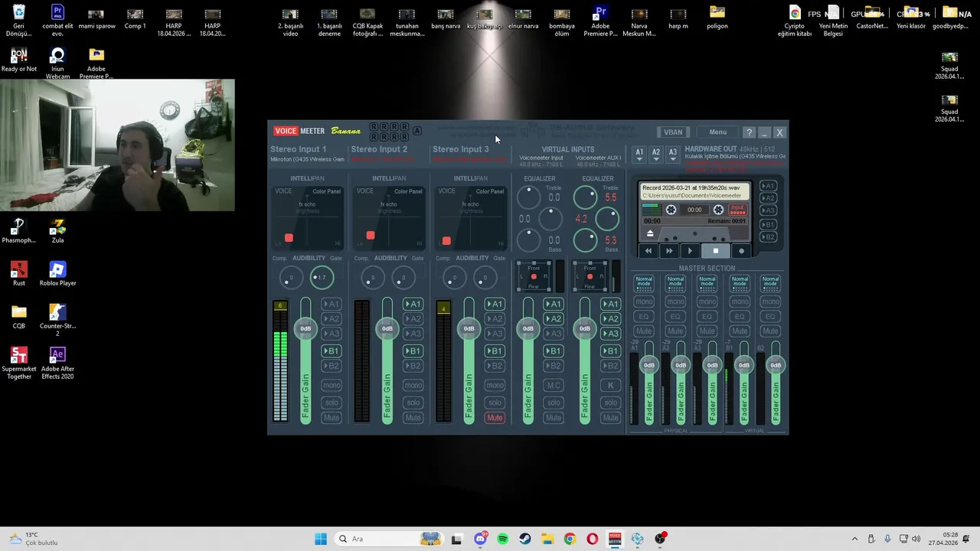Screen dimensions: 980x551
Task: Open the Ready or Not desktop shortcut
Action: coord(19,60)
